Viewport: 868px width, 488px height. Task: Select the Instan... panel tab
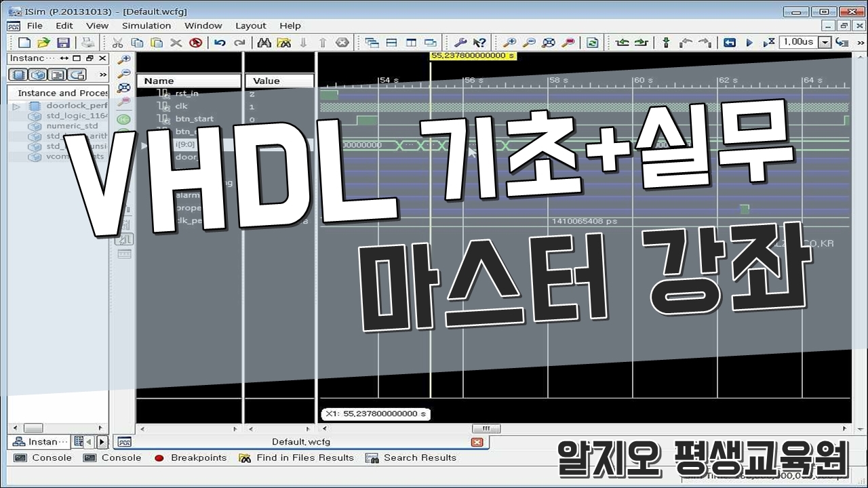pyautogui.click(x=39, y=441)
